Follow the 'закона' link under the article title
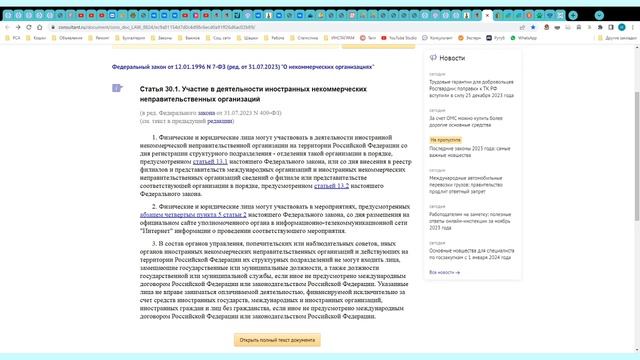This screenshot has height=360, width=640. point(206,113)
